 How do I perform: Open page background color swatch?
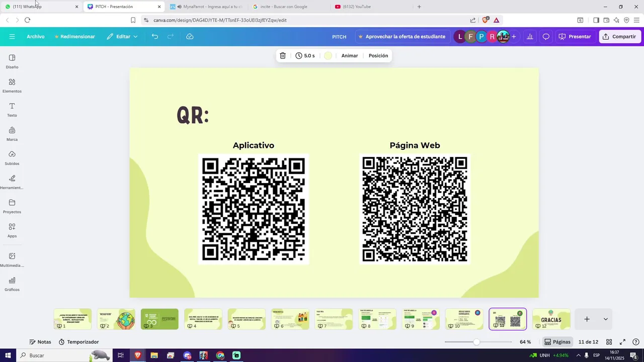(x=328, y=56)
